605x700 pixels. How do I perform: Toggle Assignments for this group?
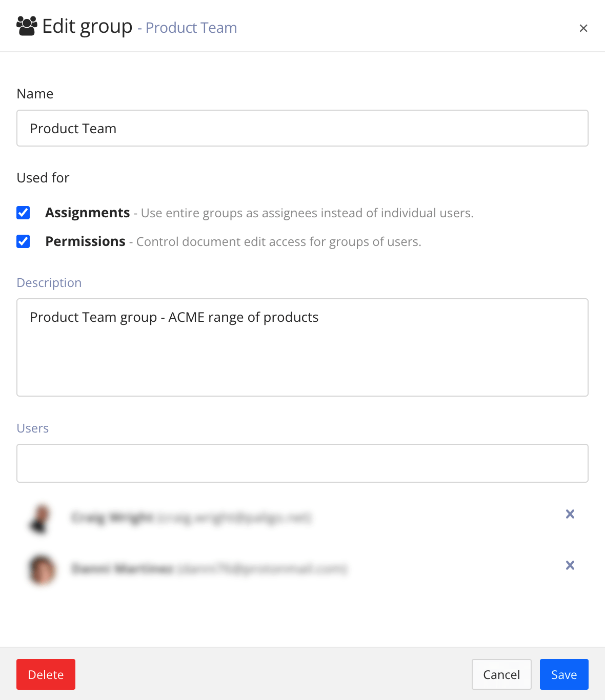tap(23, 212)
